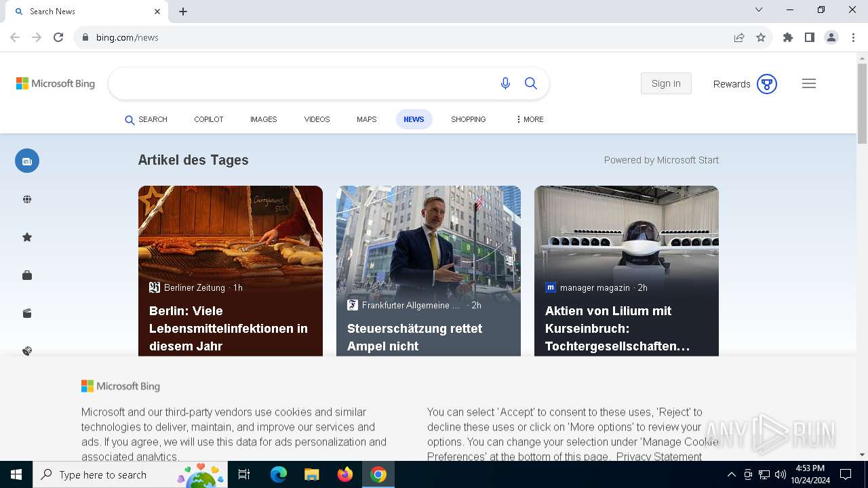Select the briefcase business sidebar icon
The image size is (868, 488).
(27, 275)
